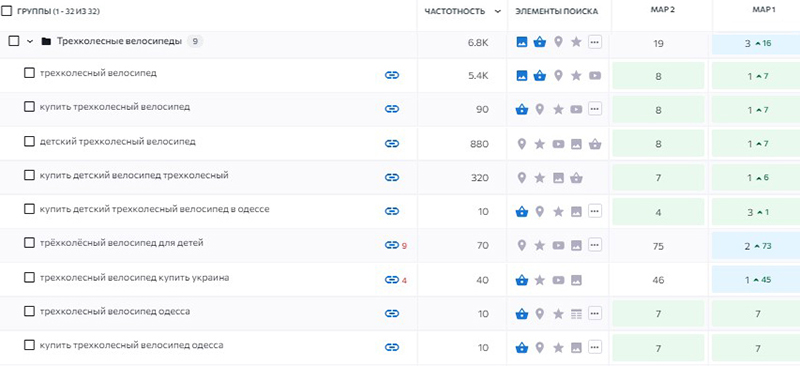
Task: Click map pin icon in Трехколесные велосипеды group row
Action: tap(558, 42)
